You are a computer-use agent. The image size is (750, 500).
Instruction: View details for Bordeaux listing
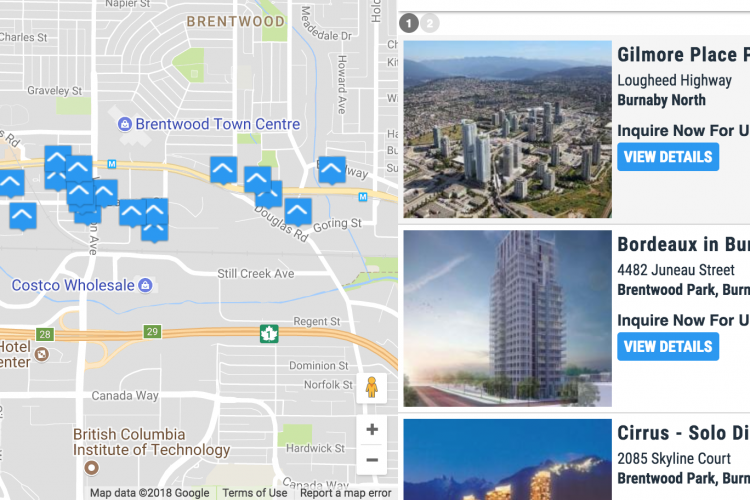pyautogui.click(x=668, y=346)
